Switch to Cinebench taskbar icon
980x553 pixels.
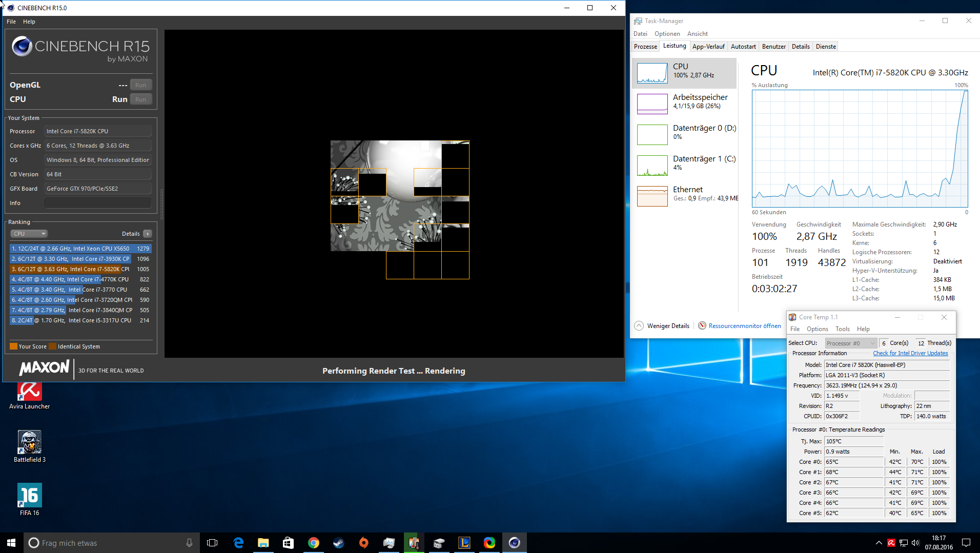pos(514,543)
